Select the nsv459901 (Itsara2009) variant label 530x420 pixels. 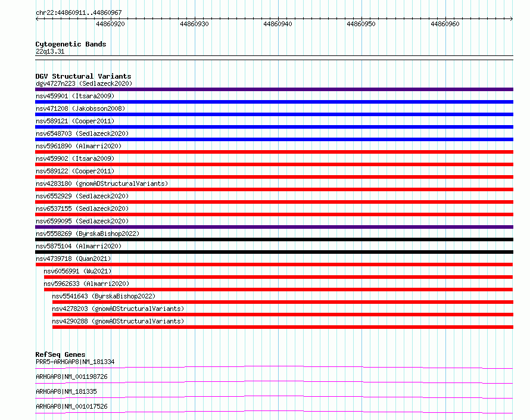point(75,96)
